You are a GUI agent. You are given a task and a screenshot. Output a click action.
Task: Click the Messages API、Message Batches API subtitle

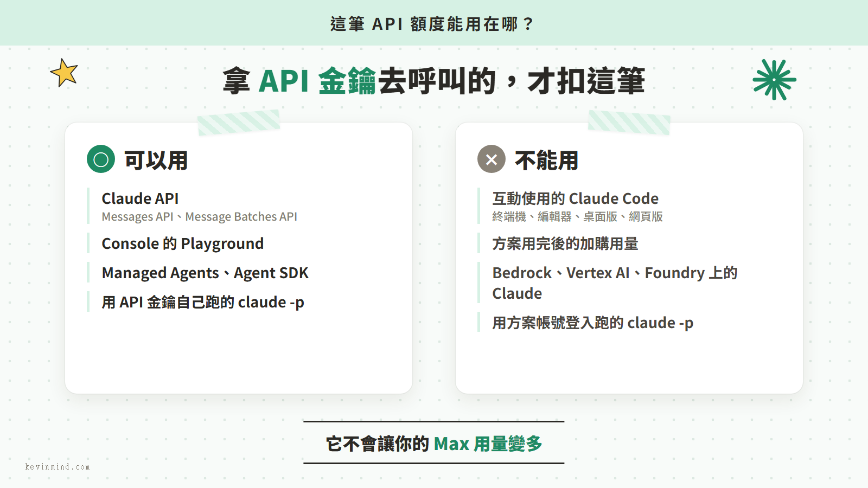tap(200, 217)
